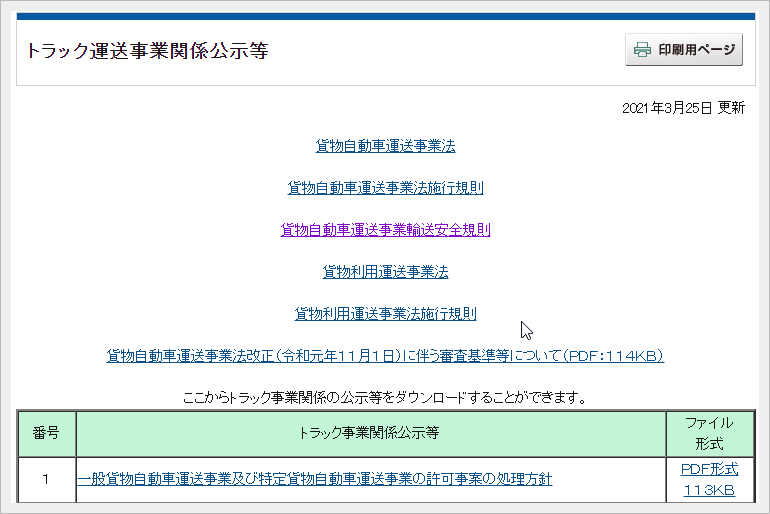Open row 1 一般貨物自動車運送事業 許可事案の処理方針 link
Screen dimensions: 770x514
coord(315,479)
